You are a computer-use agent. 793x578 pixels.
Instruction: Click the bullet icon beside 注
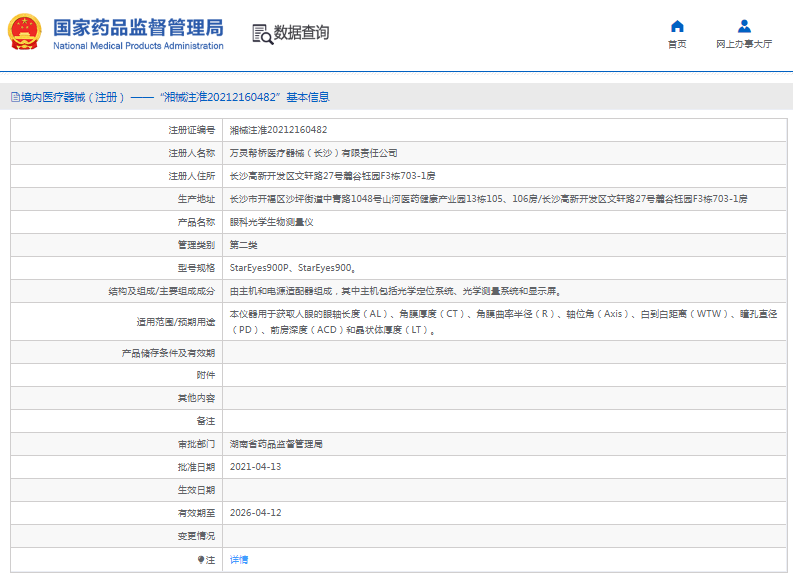pos(200,560)
